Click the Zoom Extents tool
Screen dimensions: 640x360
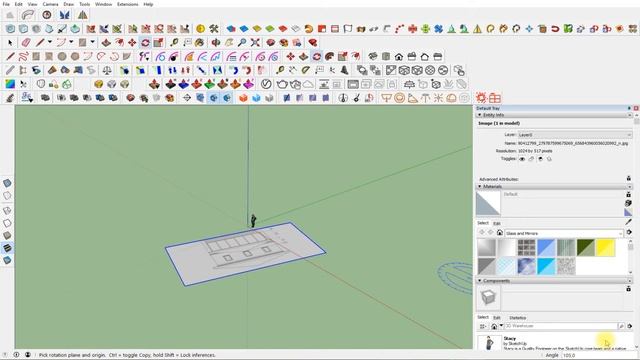coord(255,42)
